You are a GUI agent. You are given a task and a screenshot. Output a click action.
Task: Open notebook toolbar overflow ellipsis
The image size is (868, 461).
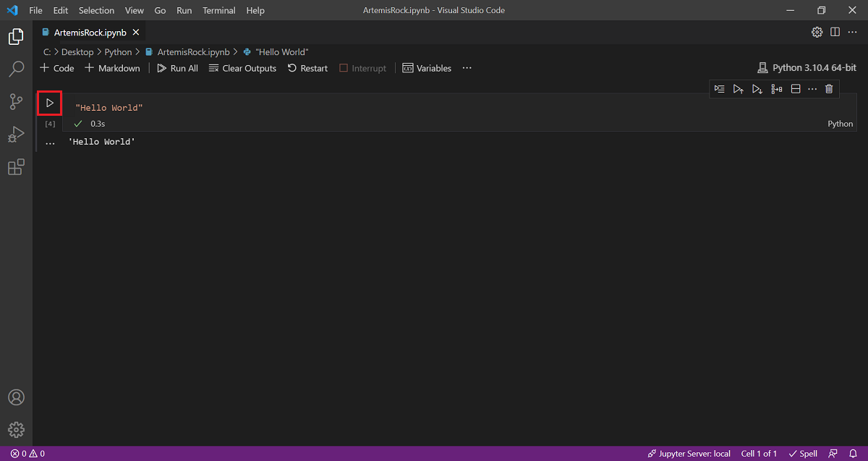point(467,68)
